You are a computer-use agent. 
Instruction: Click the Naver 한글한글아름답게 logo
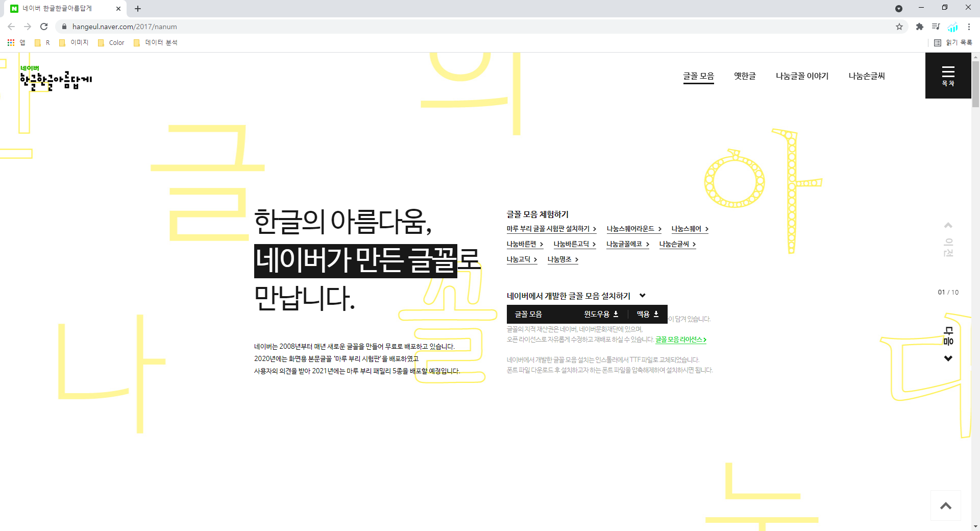[56, 78]
